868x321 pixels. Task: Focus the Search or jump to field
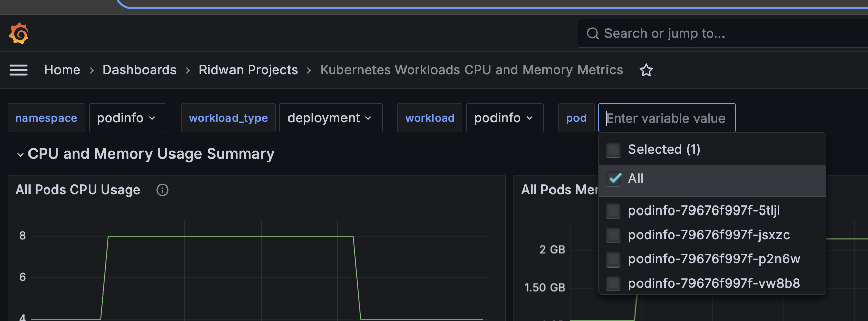pyautogui.click(x=723, y=34)
